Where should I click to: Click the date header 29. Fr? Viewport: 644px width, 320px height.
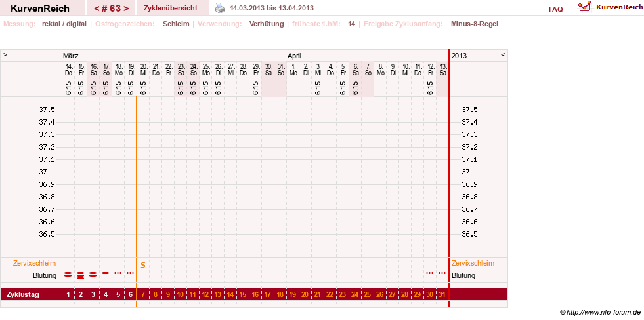255,70
